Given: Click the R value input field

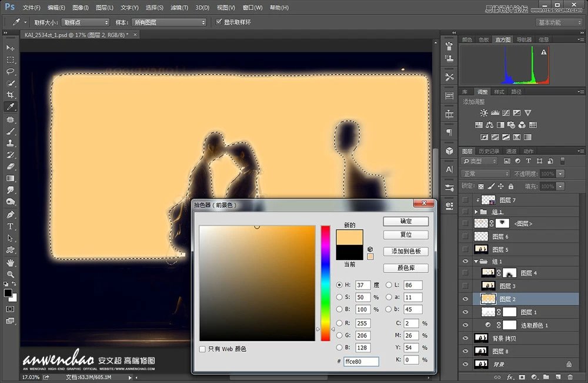Looking at the screenshot, I should pyautogui.click(x=363, y=323).
